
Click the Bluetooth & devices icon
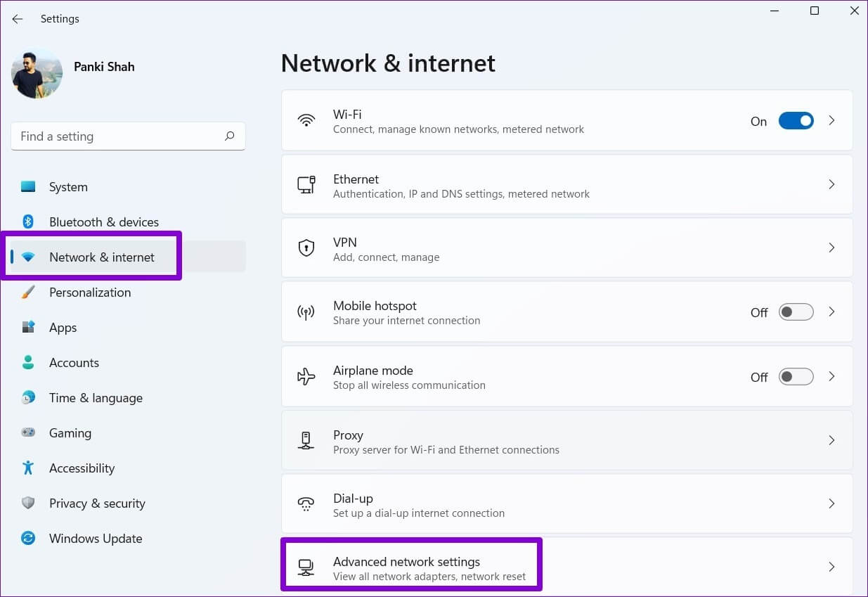28,222
